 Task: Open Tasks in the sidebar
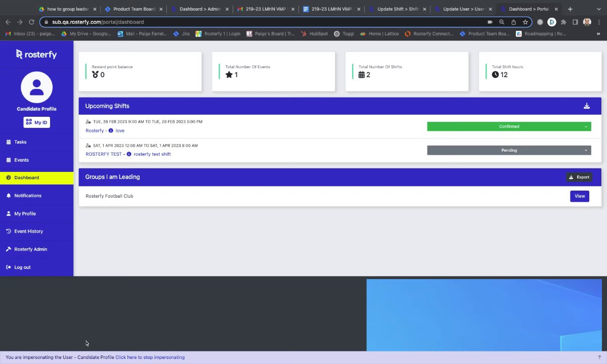[x=36, y=142]
